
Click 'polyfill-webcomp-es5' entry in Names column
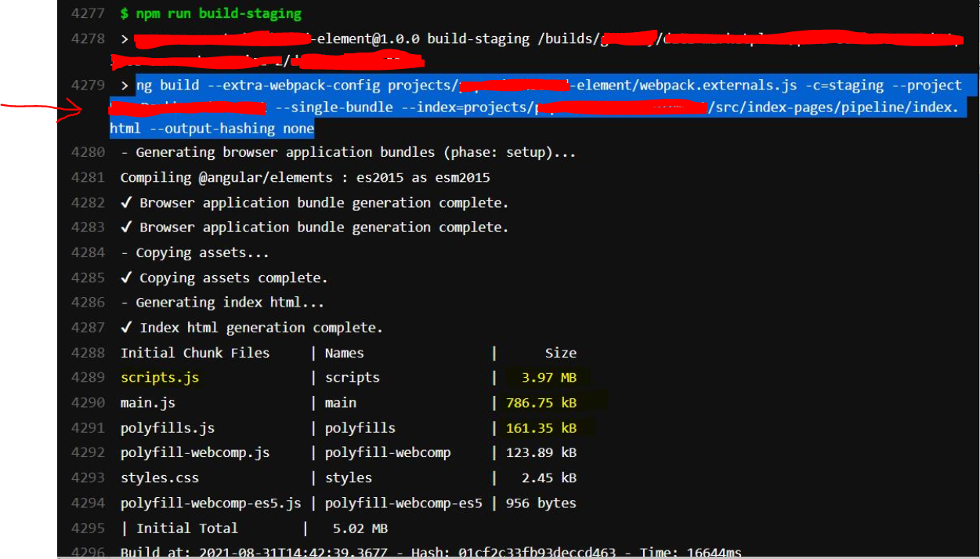click(403, 503)
